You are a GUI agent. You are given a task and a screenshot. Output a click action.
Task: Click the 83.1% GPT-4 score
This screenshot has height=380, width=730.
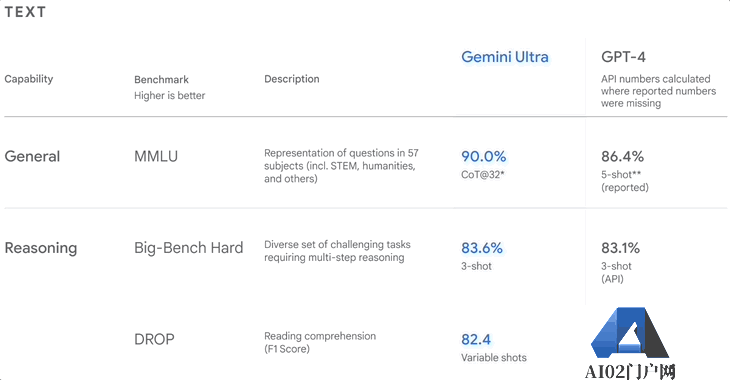(620, 248)
